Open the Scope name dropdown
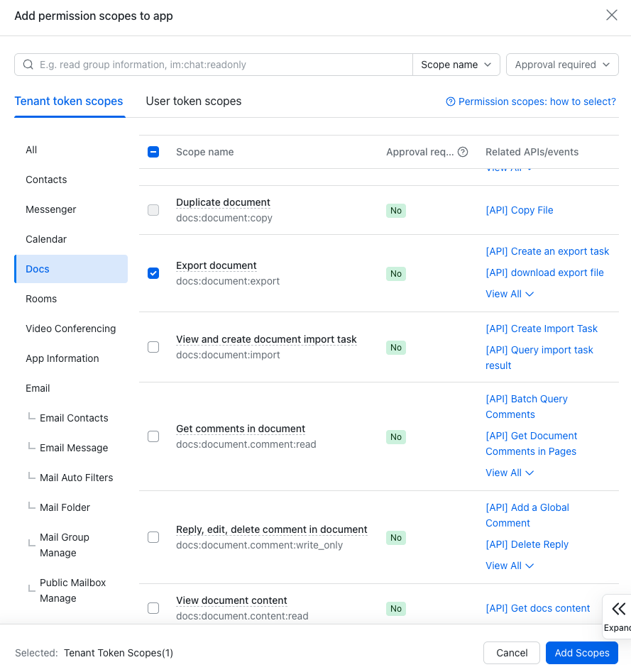631x672 pixels. 456,65
